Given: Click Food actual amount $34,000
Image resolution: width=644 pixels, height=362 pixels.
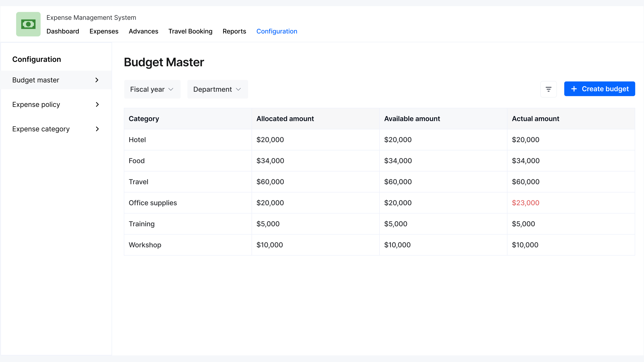Looking at the screenshot, I should pos(526,161).
